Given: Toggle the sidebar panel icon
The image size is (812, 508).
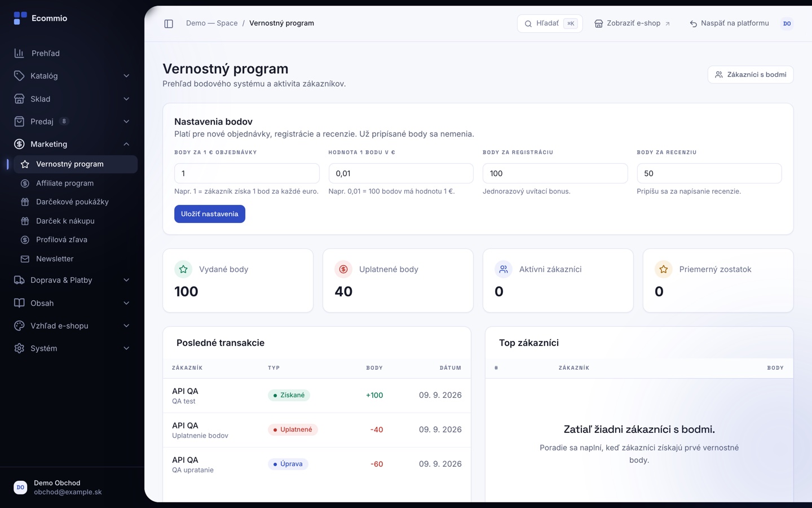Looking at the screenshot, I should [x=169, y=24].
